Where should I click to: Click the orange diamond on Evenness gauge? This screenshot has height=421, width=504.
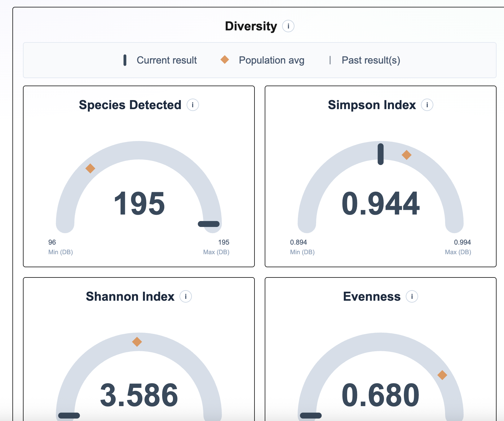pyautogui.click(x=442, y=375)
